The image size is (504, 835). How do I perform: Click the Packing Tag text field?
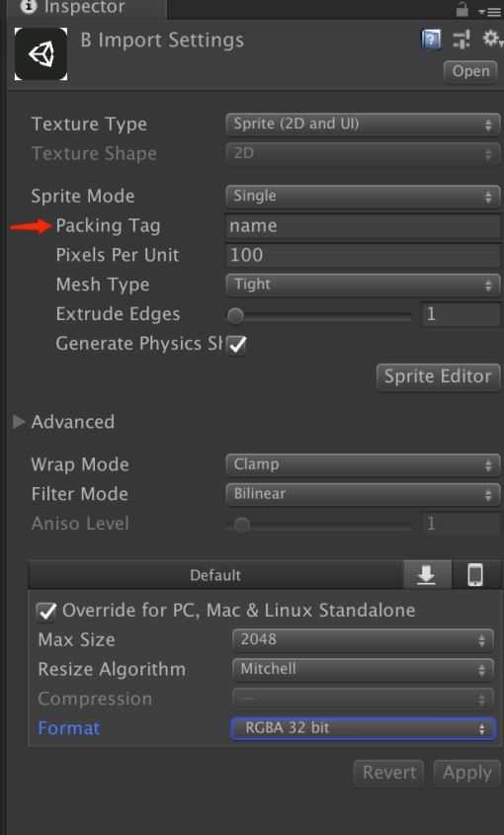tap(364, 225)
